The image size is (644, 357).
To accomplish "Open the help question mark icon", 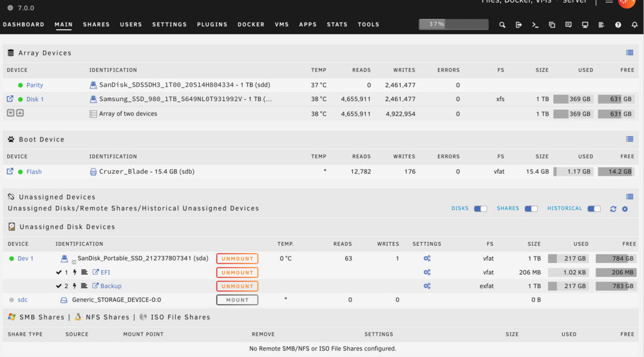I will [618, 24].
